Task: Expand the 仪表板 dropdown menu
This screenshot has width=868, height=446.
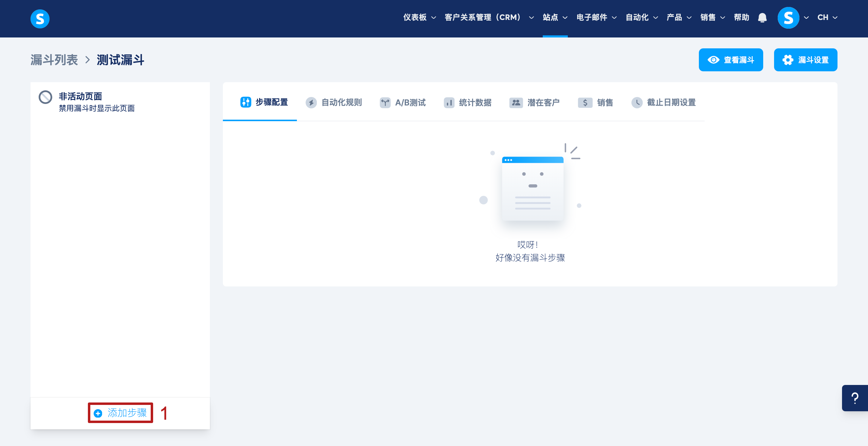Action: (x=420, y=18)
